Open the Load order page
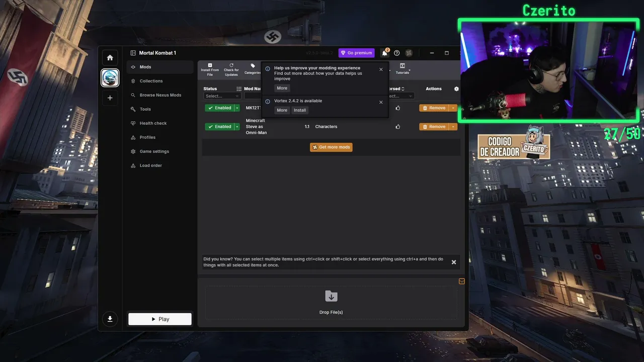 click(160, 165)
